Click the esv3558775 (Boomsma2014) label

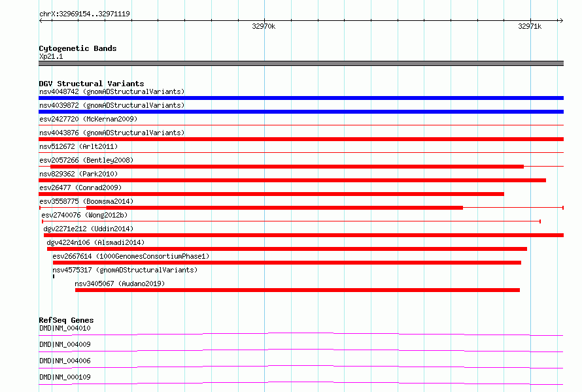point(86,201)
